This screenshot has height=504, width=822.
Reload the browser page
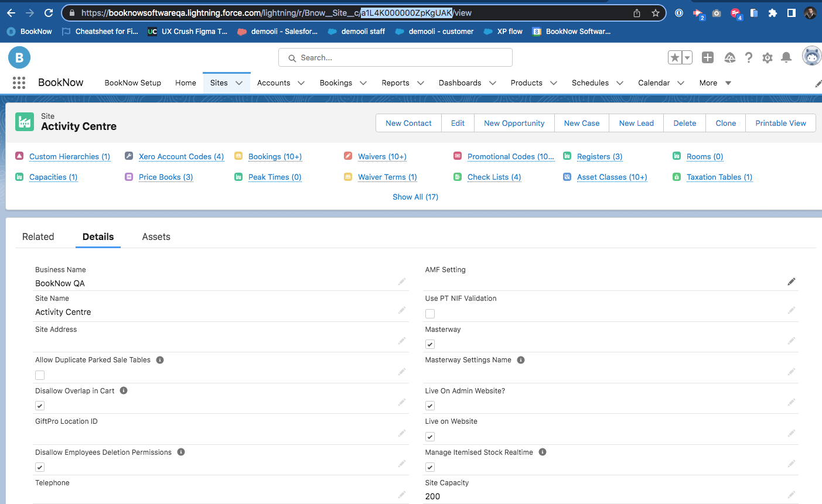coord(49,13)
